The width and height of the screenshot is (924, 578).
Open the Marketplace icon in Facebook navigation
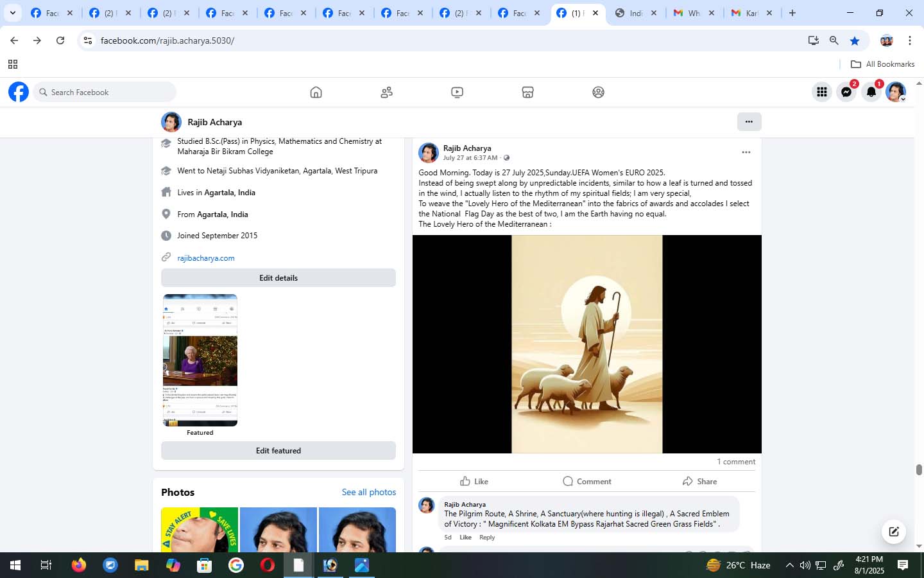pyautogui.click(x=527, y=92)
